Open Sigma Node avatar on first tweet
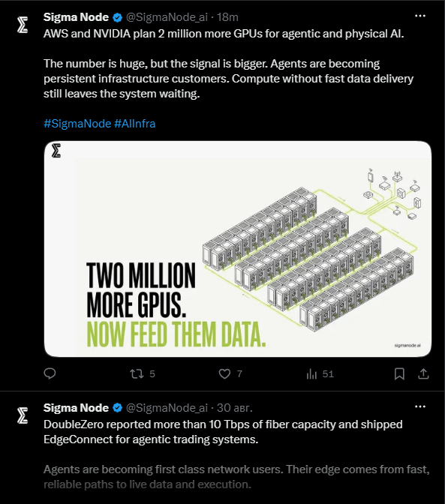This screenshot has width=445, height=504. tap(23, 25)
